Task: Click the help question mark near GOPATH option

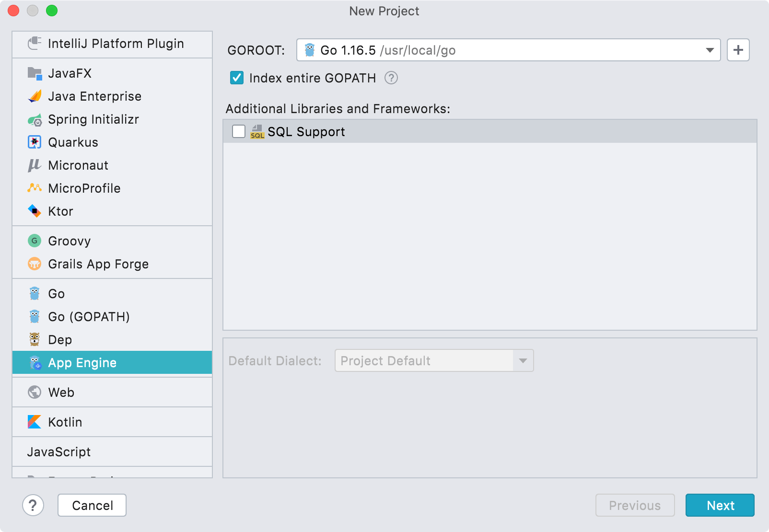Action: (x=391, y=78)
